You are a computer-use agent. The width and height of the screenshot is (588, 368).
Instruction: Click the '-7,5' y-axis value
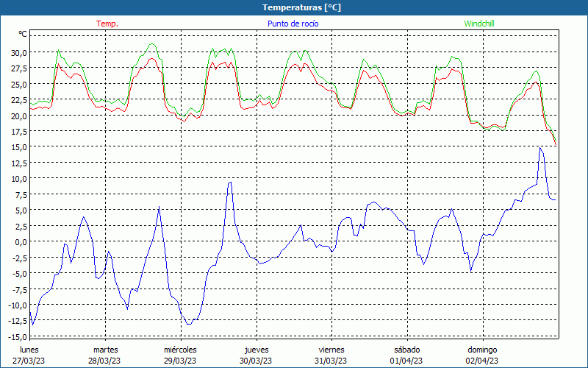19,289
